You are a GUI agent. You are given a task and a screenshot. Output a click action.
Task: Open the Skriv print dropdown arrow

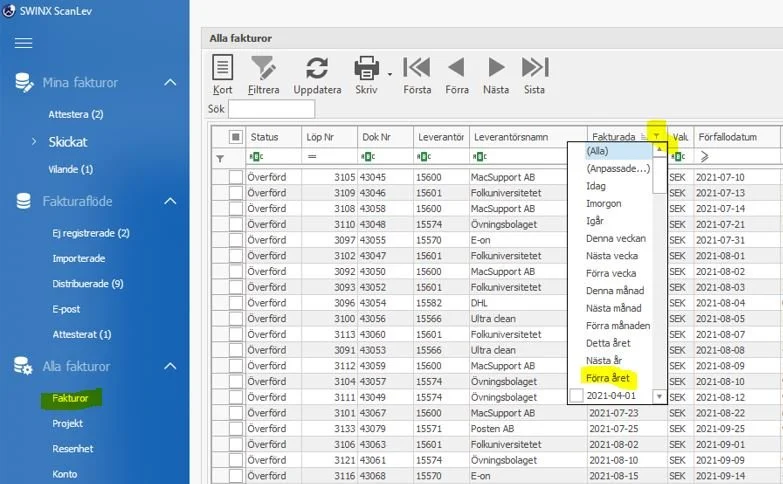click(x=390, y=74)
